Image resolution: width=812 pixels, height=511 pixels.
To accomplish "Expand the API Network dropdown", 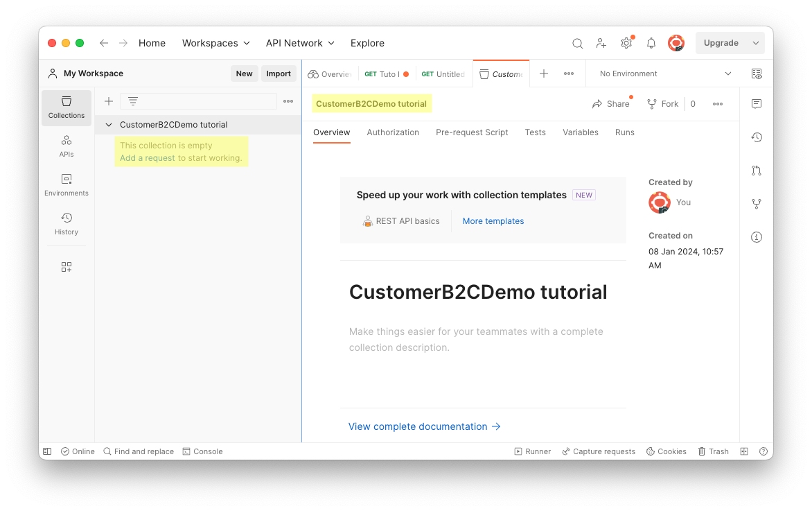I will point(300,43).
